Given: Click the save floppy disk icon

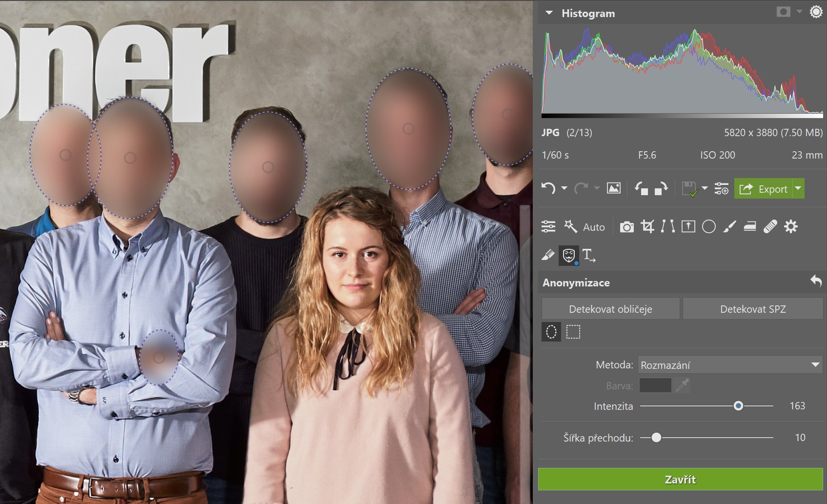Looking at the screenshot, I should pos(689,189).
